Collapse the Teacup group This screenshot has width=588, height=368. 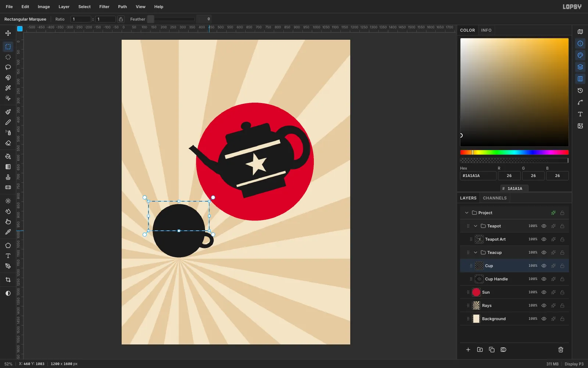point(476,252)
